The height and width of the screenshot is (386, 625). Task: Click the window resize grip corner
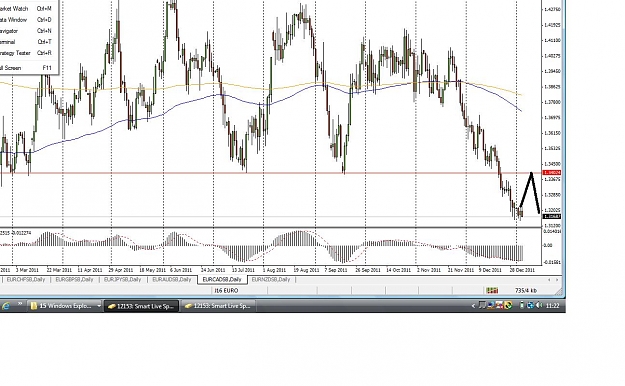(x=558, y=291)
